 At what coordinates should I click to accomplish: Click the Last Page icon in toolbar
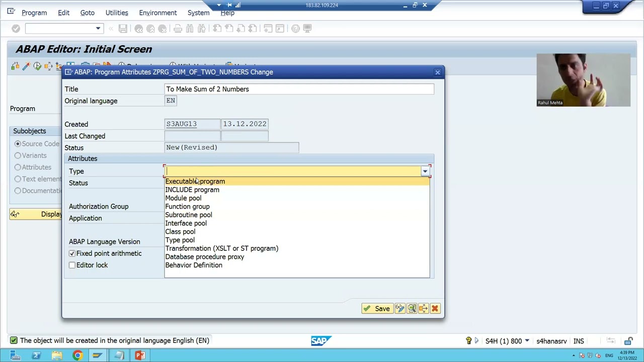[x=253, y=29]
